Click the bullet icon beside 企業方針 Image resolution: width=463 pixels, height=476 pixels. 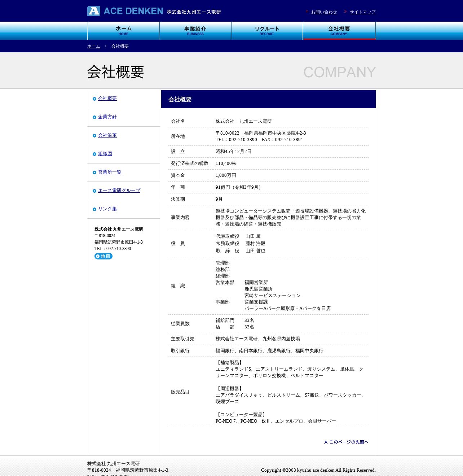pyautogui.click(x=94, y=117)
